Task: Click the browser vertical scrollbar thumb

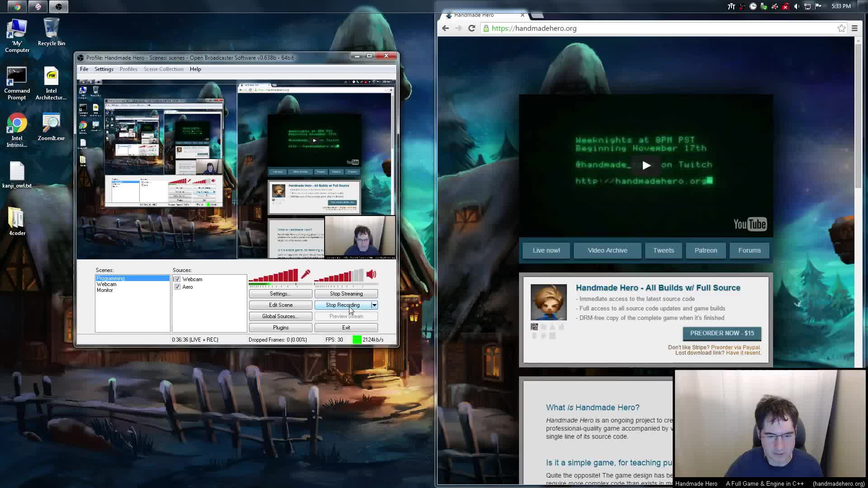Action: coord(858,117)
